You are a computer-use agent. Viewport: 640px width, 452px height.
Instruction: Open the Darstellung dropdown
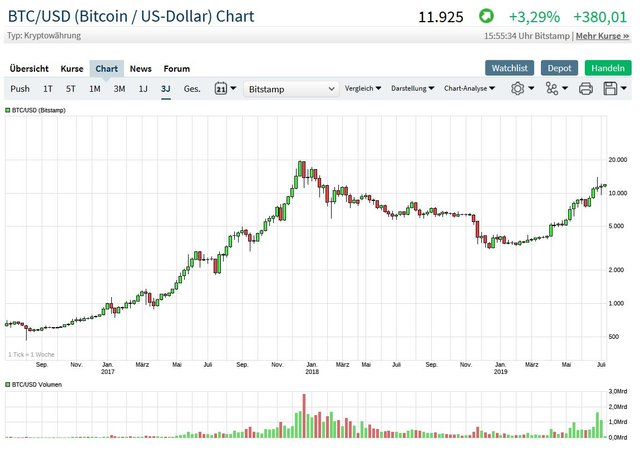(x=413, y=88)
